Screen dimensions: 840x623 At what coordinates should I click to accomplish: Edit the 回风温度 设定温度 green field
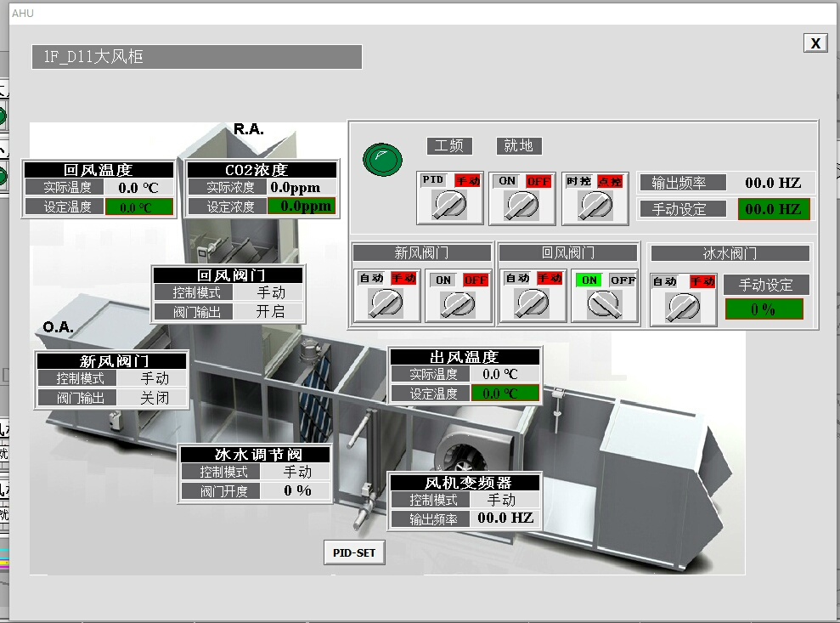tap(139, 207)
